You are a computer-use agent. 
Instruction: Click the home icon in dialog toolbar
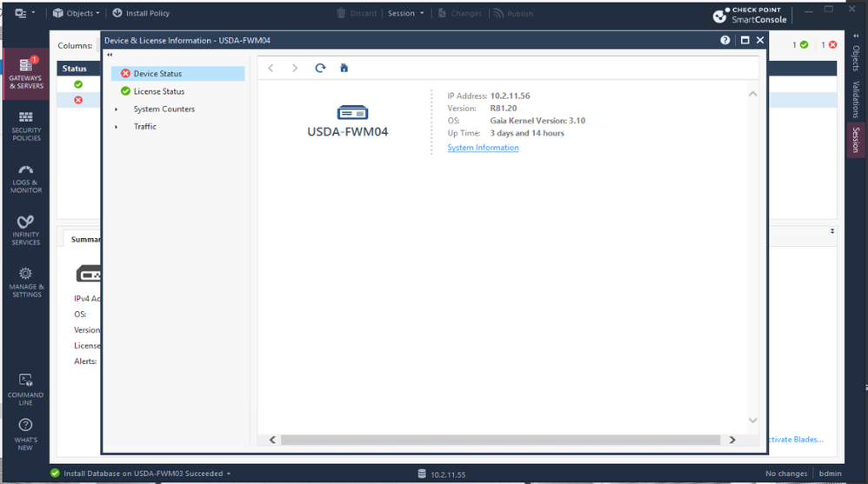coord(344,68)
